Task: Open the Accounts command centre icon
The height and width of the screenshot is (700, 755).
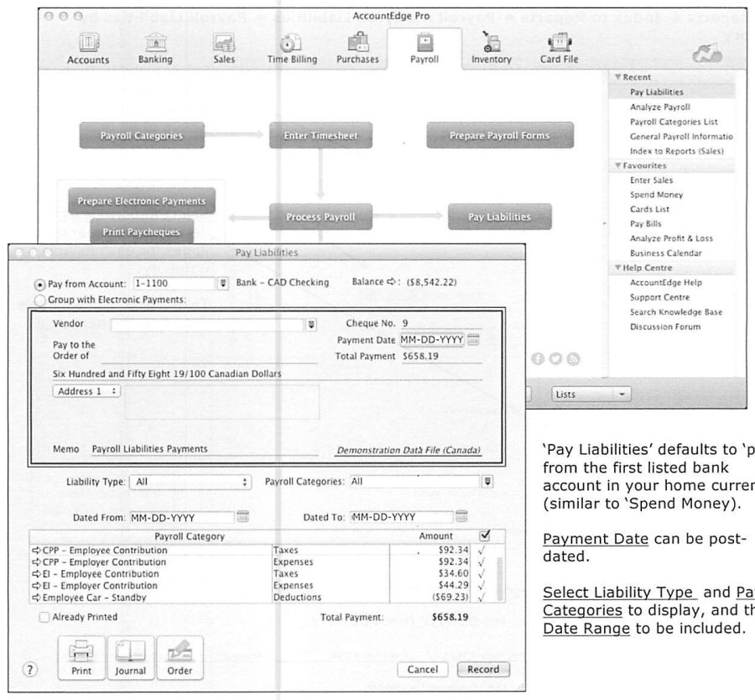Action: pos(89,43)
